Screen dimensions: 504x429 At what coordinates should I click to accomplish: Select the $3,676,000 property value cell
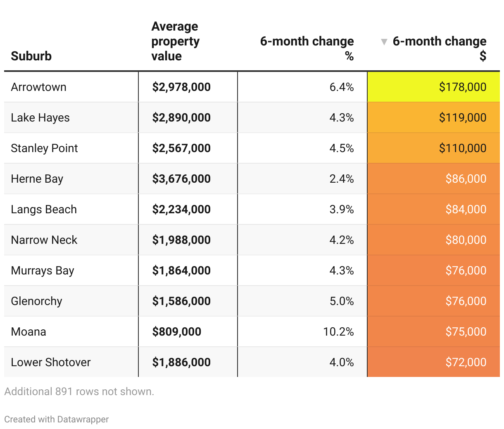point(188,179)
